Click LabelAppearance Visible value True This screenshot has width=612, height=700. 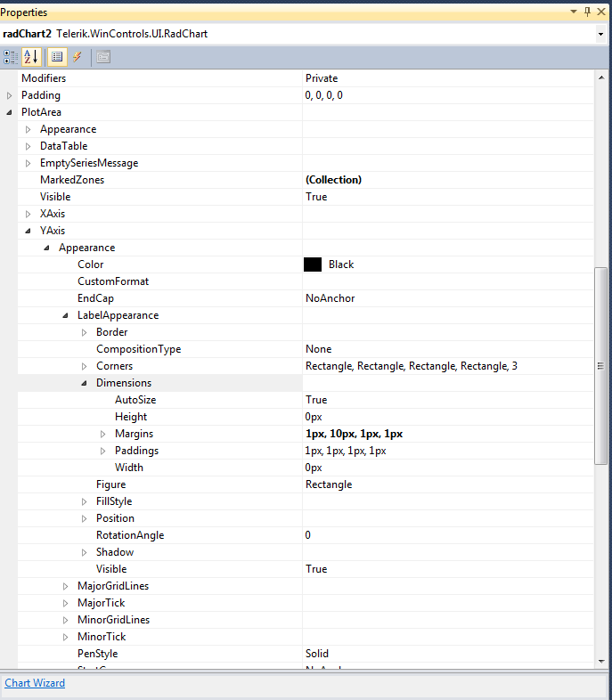[x=316, y=569]
